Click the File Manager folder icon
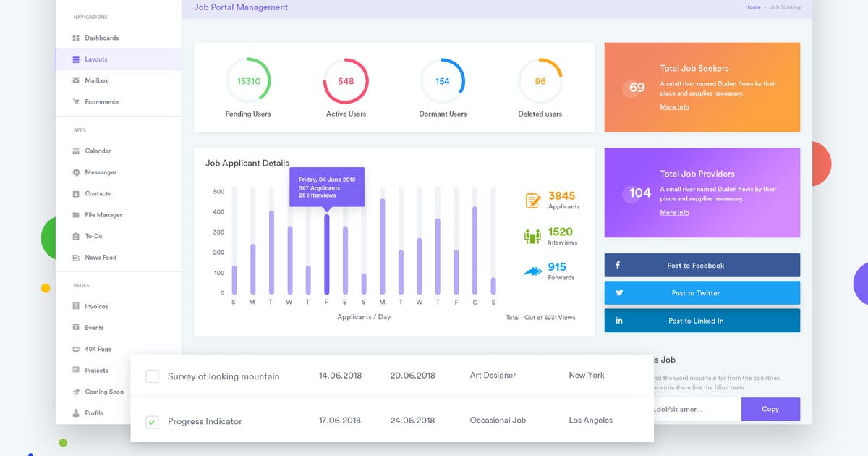 76,215
